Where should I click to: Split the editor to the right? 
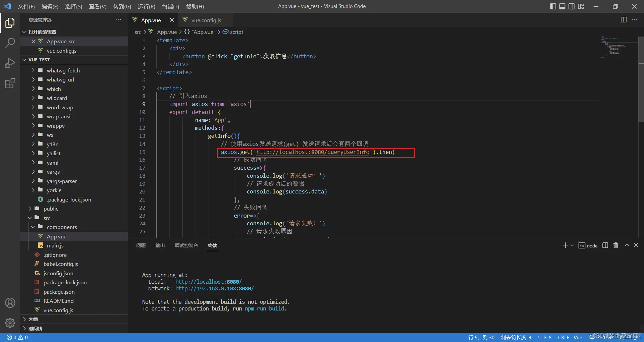coord(624,20)
